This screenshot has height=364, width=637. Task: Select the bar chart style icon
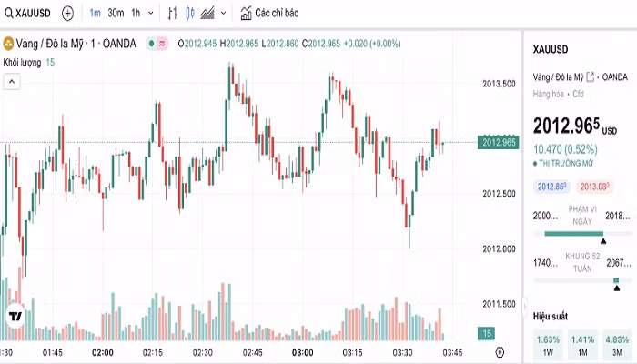click(173, 14)
